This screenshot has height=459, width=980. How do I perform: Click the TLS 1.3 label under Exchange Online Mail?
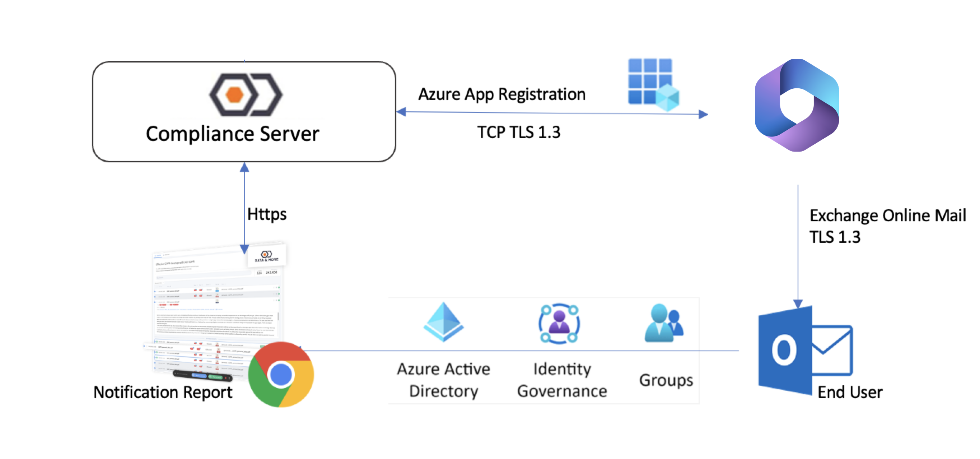tap(835, 237)
